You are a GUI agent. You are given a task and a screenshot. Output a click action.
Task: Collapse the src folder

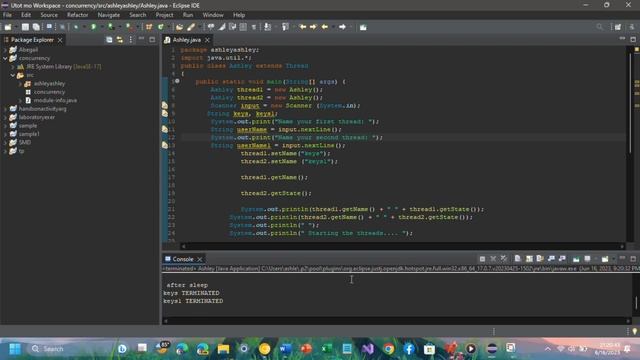[13, 75]
